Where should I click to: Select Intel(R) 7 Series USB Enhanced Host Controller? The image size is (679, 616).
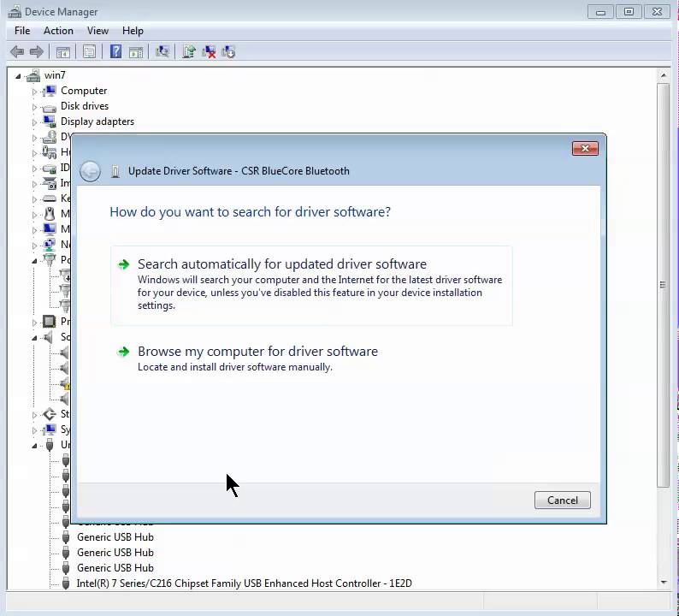(245, 583)
